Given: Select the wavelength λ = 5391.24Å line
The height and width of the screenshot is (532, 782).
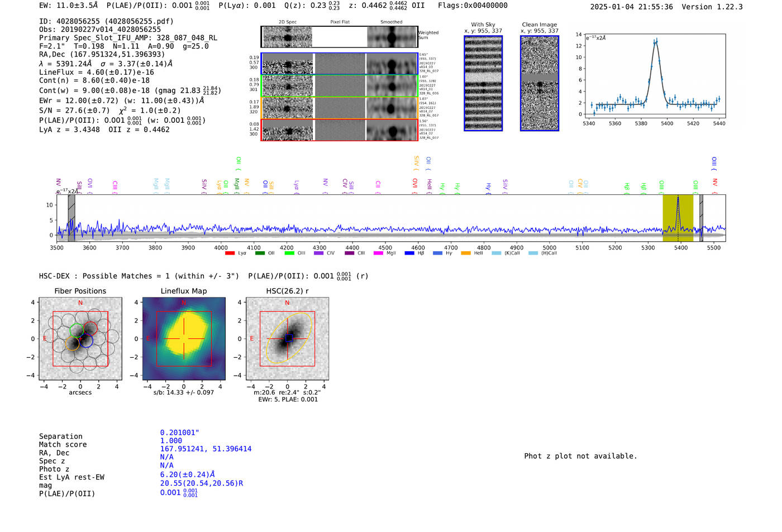Looking at the screenshot, I should [106, 64].
